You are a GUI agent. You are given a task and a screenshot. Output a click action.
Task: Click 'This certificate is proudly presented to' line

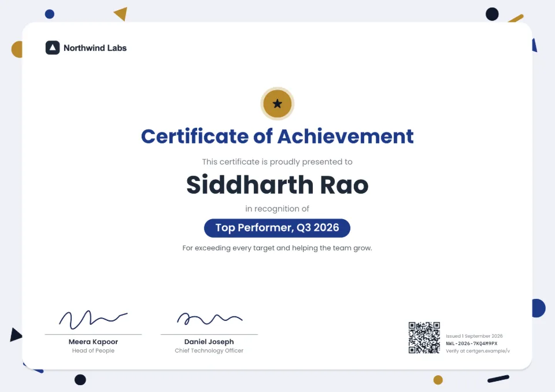tap(277, 162)
